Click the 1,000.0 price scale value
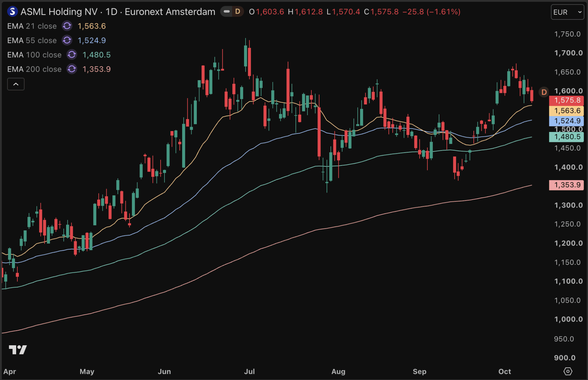 coord(569,319)
